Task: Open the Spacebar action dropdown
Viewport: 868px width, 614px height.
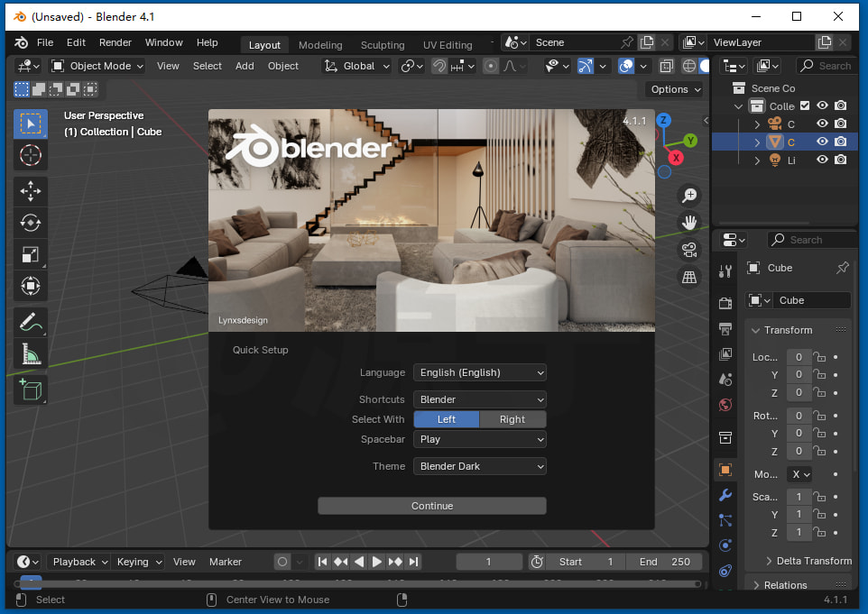Action: coord(480,439)
